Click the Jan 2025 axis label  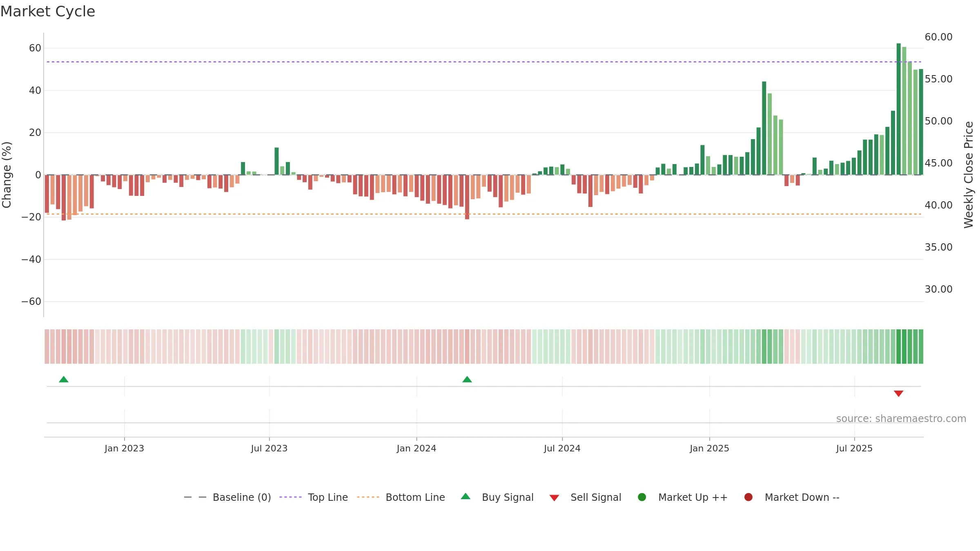(x=709, y=449)
